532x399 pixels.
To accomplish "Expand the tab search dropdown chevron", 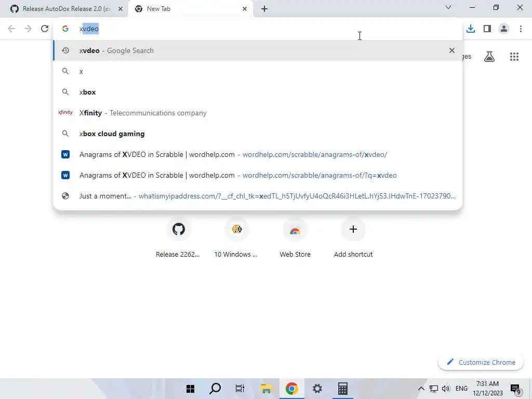I will (448, 7).
